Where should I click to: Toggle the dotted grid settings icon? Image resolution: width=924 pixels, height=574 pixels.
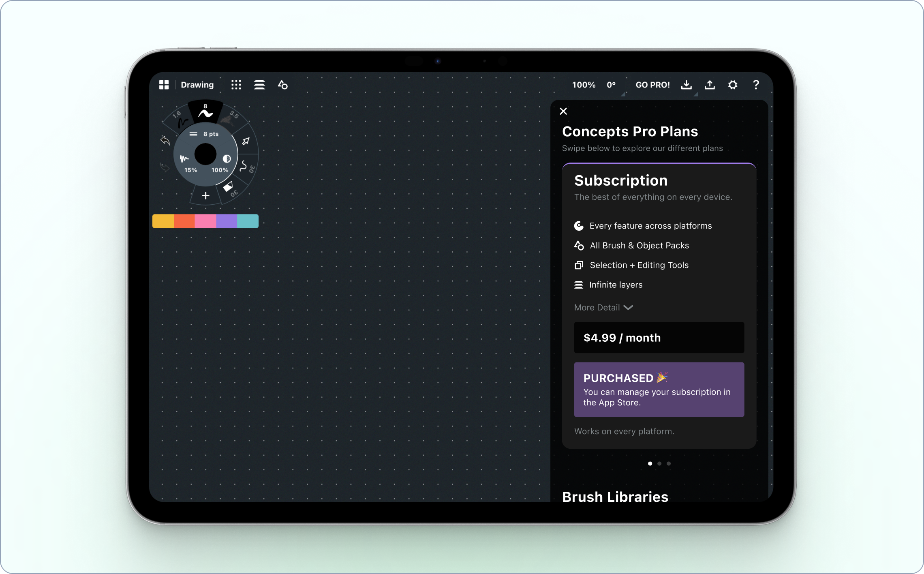click(x=236, y=85)
